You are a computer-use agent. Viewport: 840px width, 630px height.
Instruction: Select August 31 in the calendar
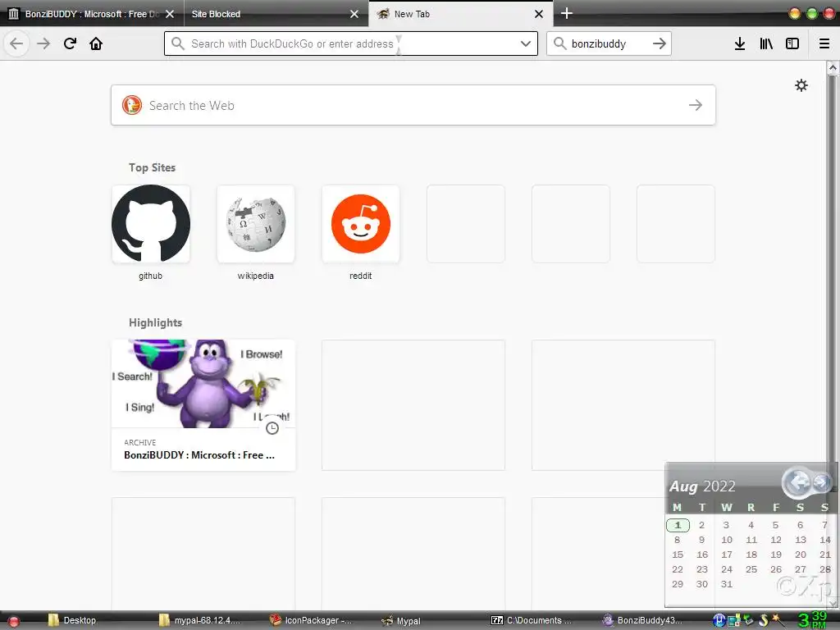click(727, 584)
